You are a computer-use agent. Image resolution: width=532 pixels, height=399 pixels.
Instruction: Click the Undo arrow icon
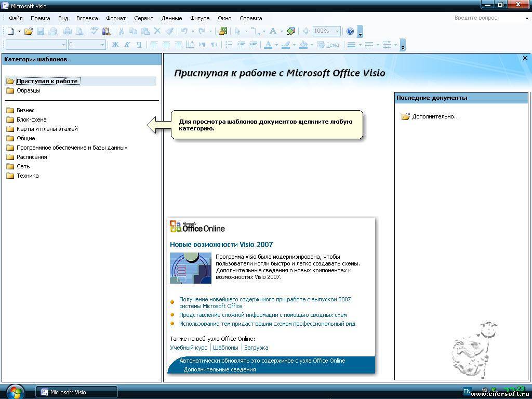click(x=184, y=31)
